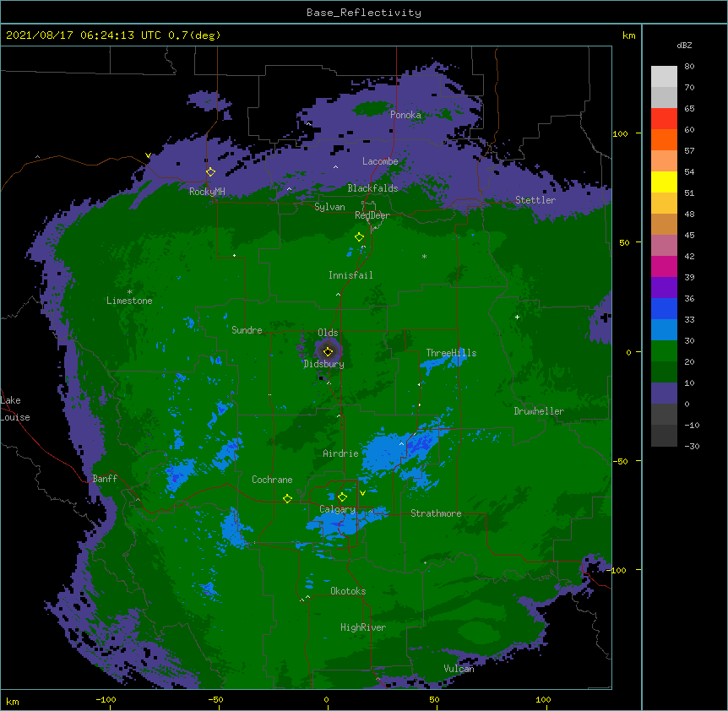Click the white asterisk above Limestone

[129, 292]
